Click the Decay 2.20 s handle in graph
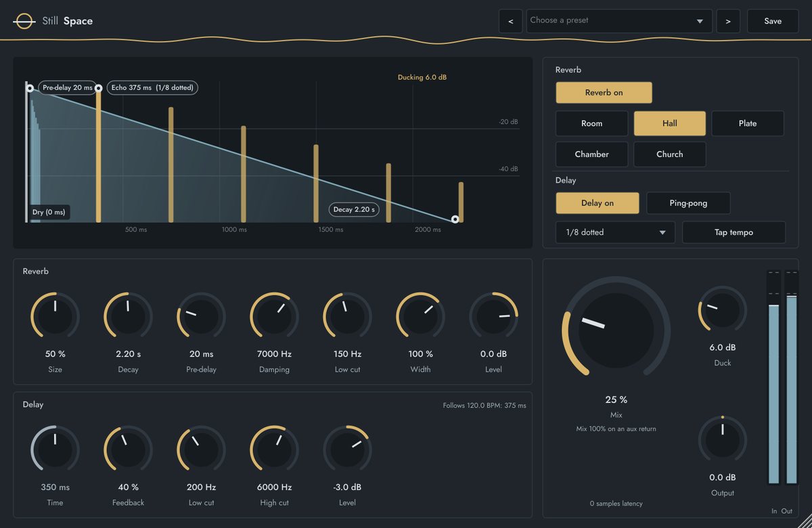This screenshot has height=528, width=812. pos(455,219)
